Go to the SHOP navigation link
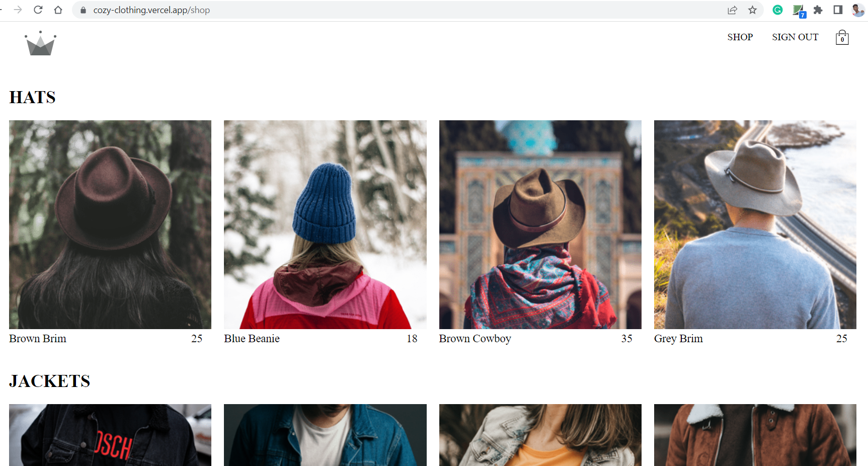 (x=740, y=37)
